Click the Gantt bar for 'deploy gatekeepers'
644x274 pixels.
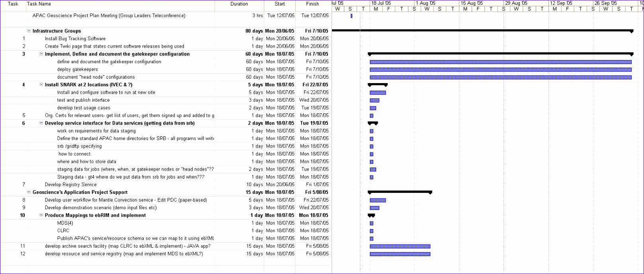point(500,70)
